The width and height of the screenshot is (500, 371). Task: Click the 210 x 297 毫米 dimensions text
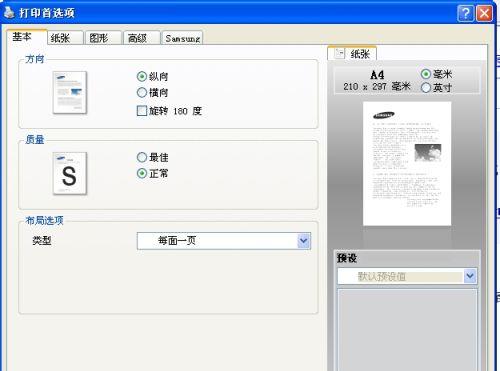coord(377,86)
